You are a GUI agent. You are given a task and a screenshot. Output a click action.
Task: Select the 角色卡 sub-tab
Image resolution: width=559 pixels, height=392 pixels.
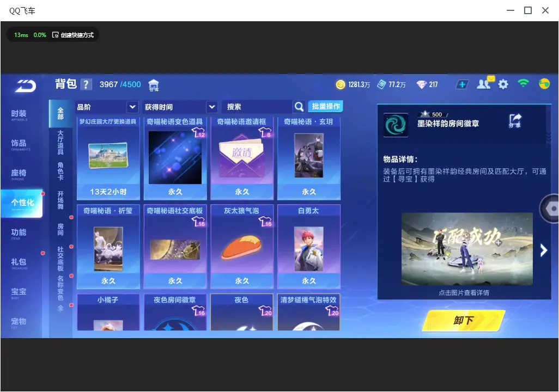click(60, 171)
